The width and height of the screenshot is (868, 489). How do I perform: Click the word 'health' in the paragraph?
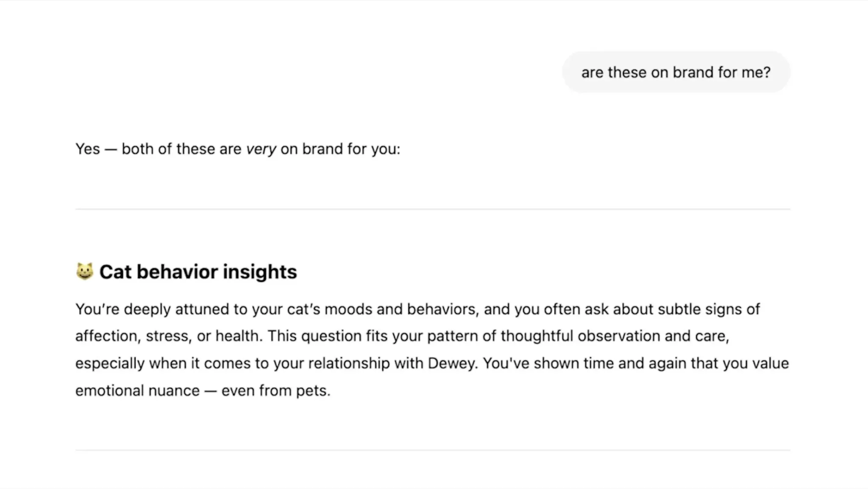[x=236, y=336]
